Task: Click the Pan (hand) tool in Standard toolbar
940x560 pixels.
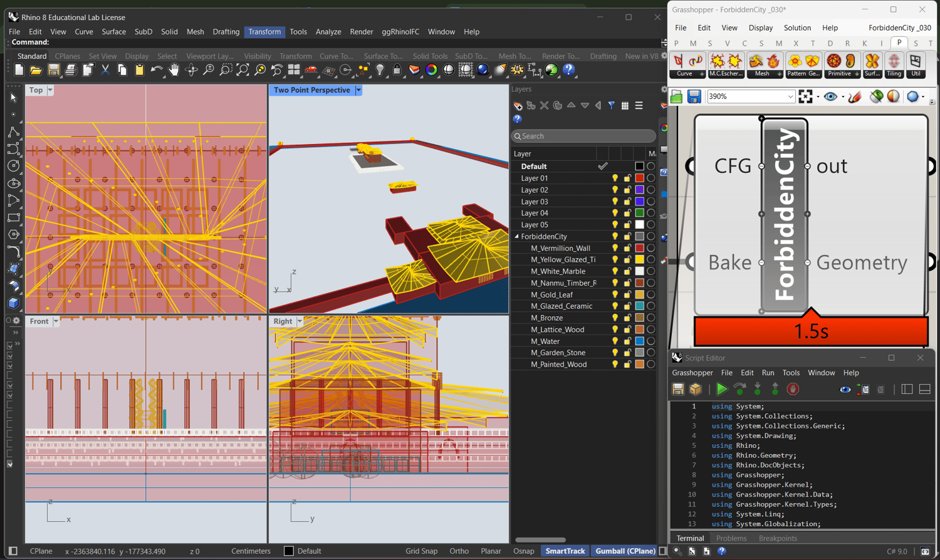Action: tap(174, 70)
